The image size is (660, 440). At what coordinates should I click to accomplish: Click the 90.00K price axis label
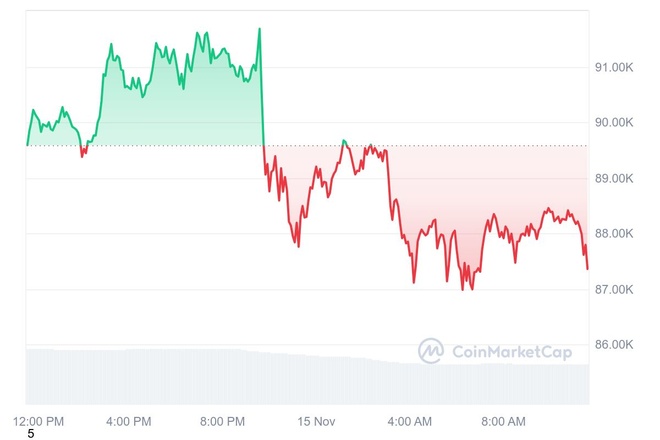pyautogui.click(x=616, y=123)
